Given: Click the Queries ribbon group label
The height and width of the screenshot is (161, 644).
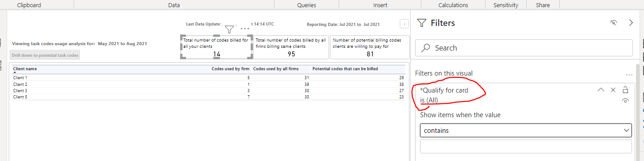Looking at the screenshot, I should pyautogui.click(x=306, y=5).
